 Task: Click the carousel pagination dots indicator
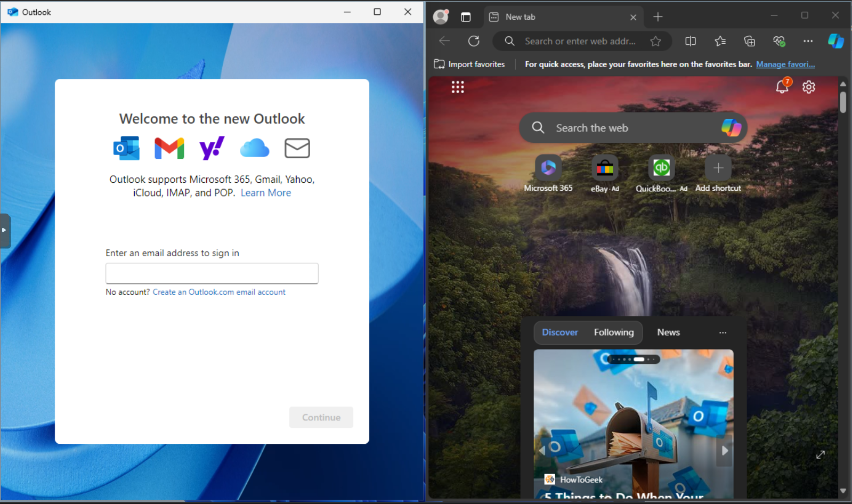[634, 360]
